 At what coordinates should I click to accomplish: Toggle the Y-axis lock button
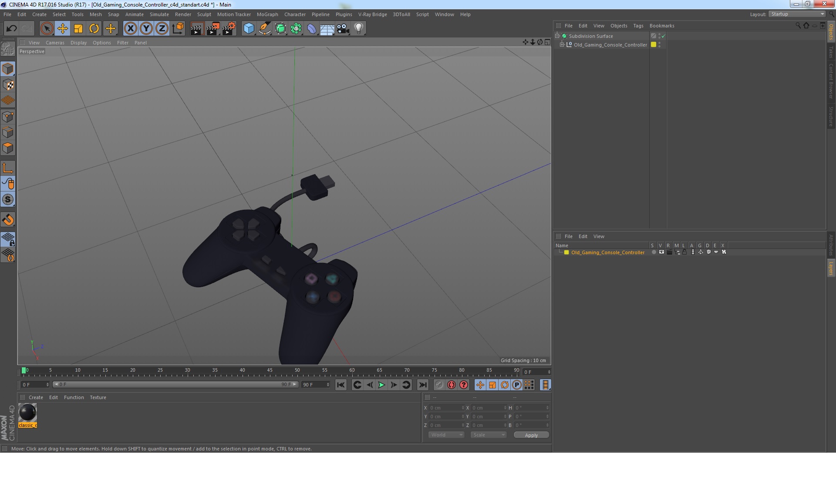[x=146, y=29]
